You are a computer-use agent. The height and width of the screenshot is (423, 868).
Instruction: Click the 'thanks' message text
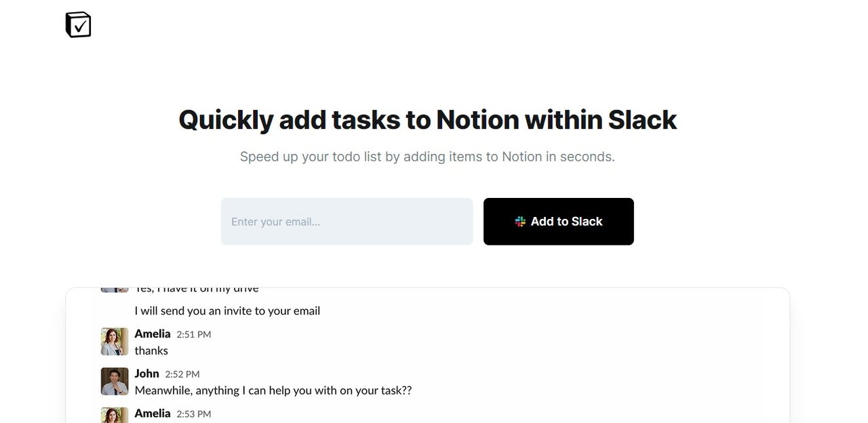click(x=151, y=350)
